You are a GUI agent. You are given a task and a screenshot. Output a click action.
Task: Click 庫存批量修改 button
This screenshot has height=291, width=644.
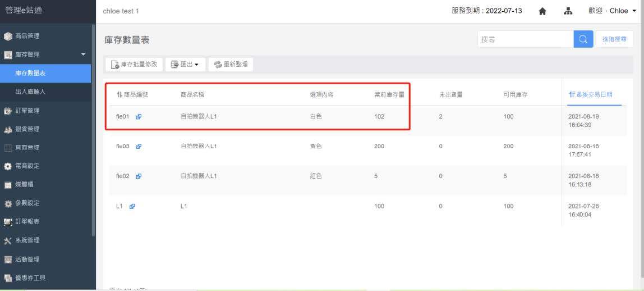[x=134, y=65]
